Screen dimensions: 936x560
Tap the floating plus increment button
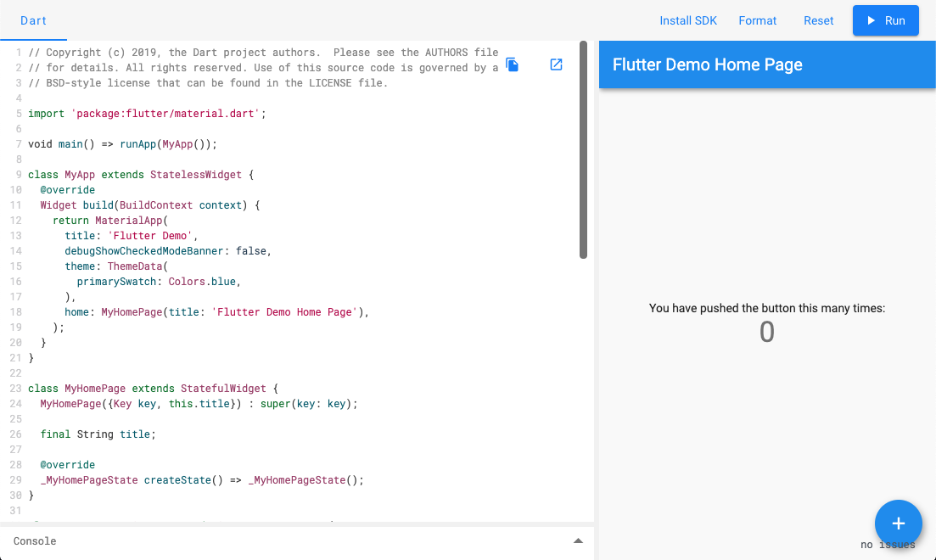click(898, 524)
